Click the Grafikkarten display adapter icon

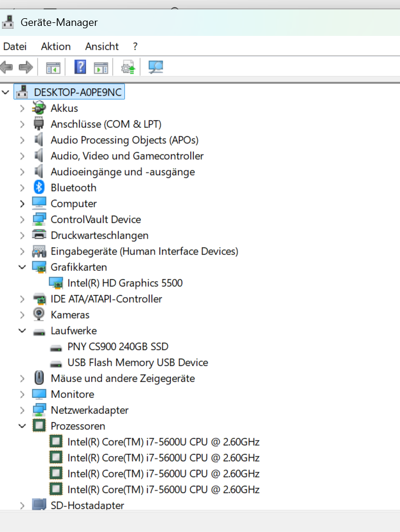39,267
